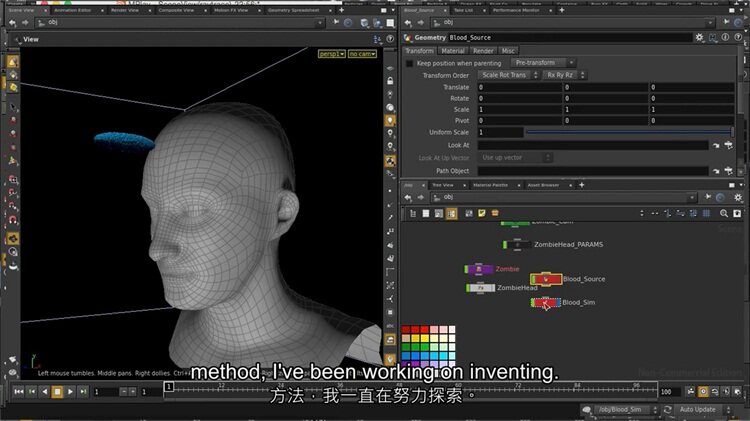Enable Keep position when parenting checkbox
The height and width of the screenshot is (421, 750).
(409, 63)
